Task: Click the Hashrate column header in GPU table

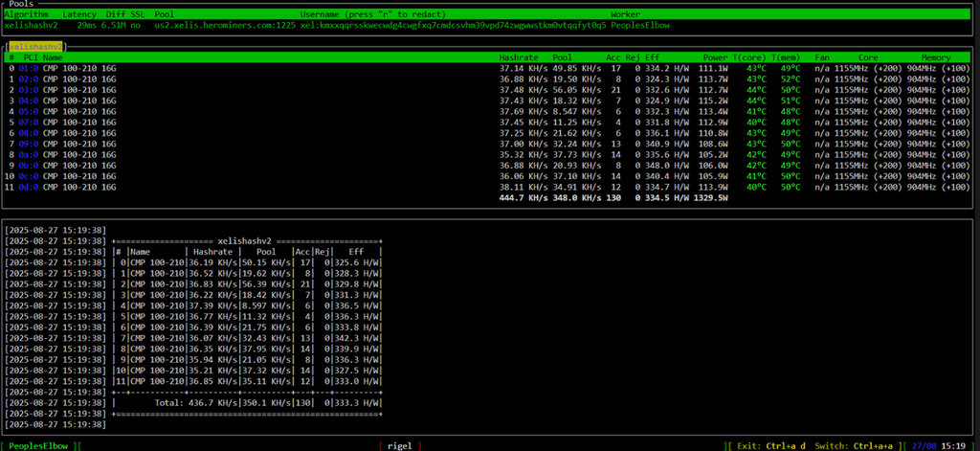Action: coord(517,57)
